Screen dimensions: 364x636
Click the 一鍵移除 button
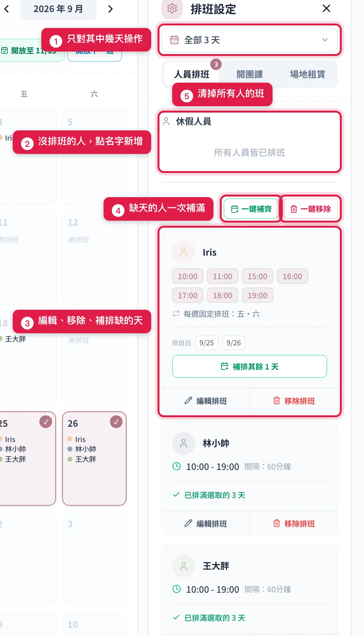coord(310,209)
